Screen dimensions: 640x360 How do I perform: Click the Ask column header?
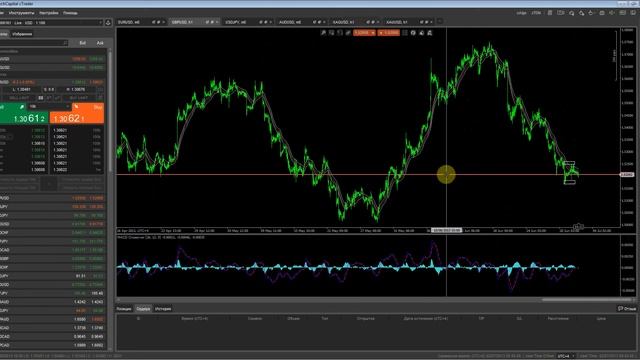click(x=100, y=43)
